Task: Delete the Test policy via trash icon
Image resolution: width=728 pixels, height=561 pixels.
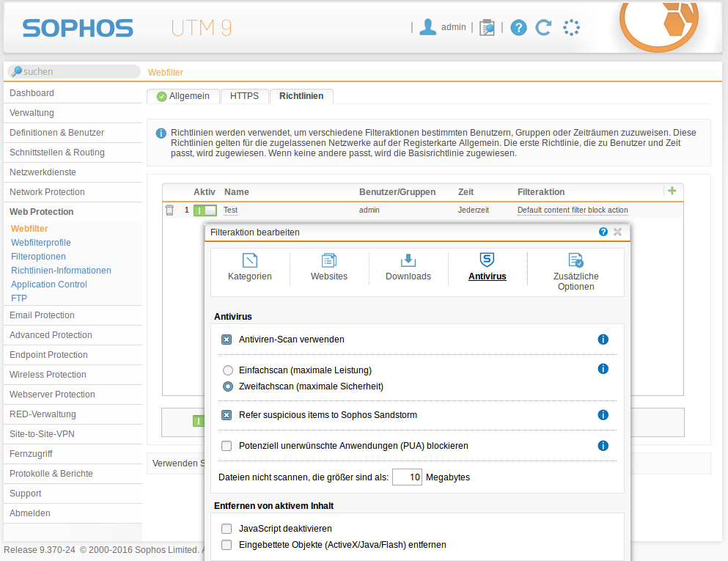Action: click(x=169, y=210)
